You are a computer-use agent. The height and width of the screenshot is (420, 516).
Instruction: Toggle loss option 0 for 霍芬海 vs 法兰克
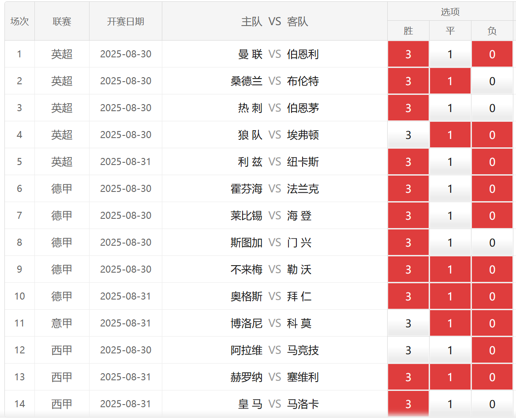click(x=492, y=189)
